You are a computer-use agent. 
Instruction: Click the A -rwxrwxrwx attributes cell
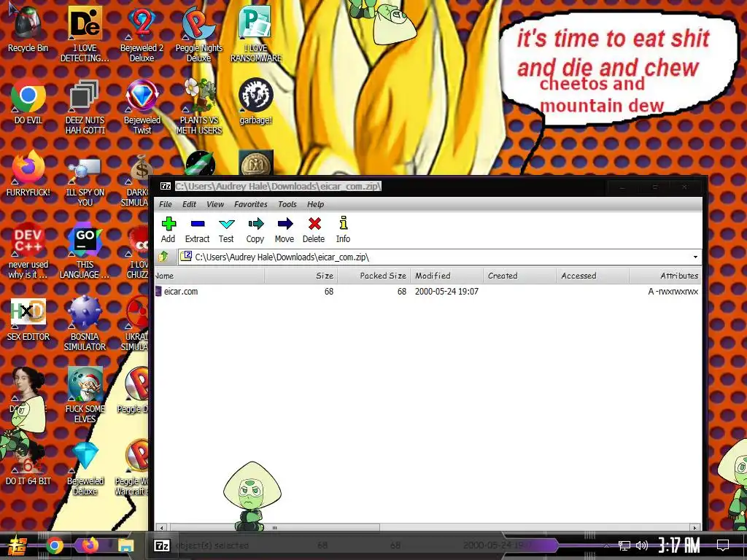(x=673, y=292)
